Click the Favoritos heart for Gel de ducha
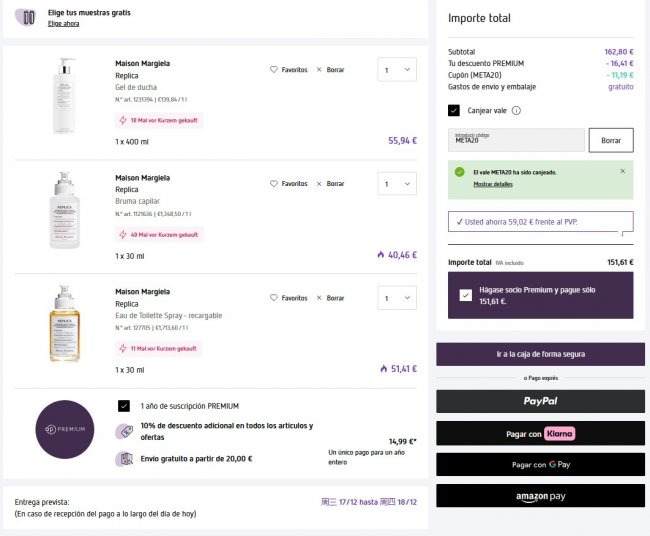 pos(274,70)
